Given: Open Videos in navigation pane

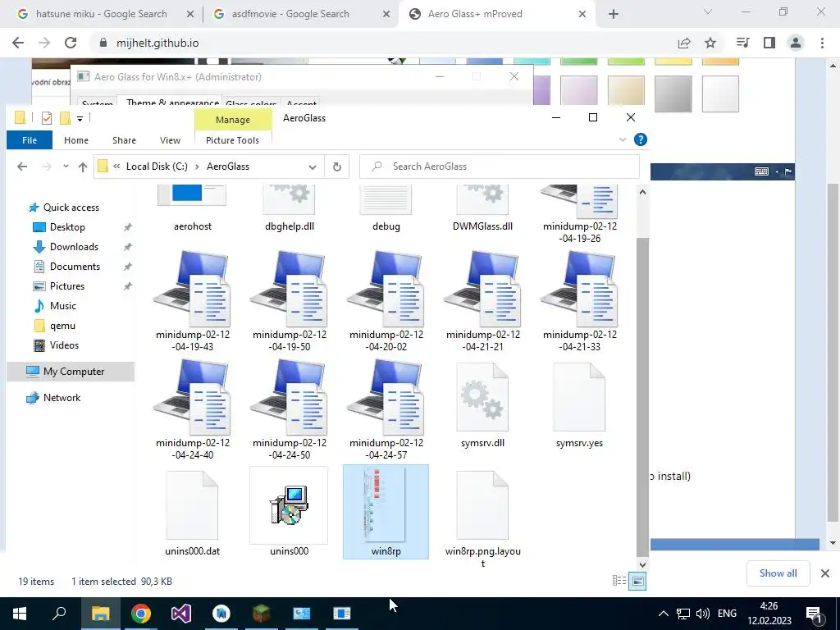Looking at the screenshot, I should (64, 345).
